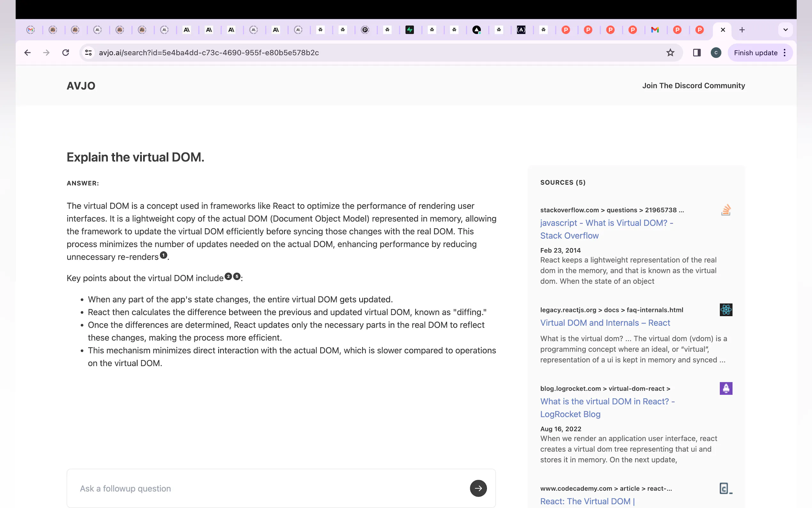Viewport: 812px width, 508px height.
Task: Open Virtual DOM and Internals React link
Action: coord(605,323)
